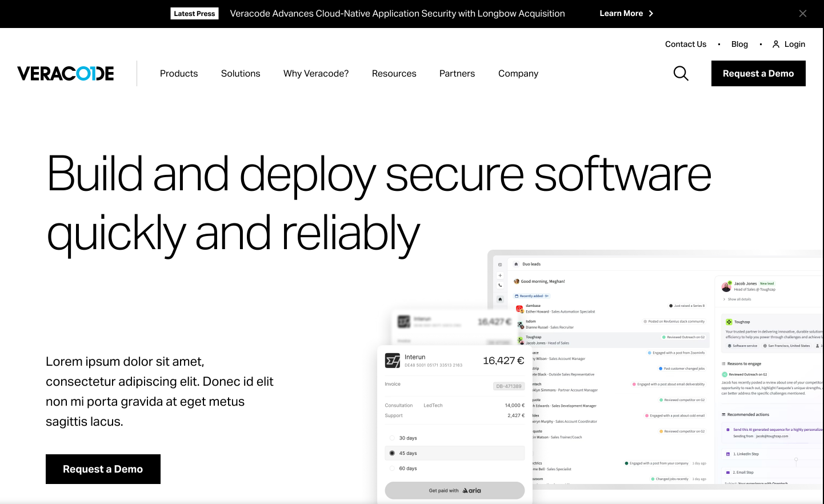824x504 pixels.
Task: Open the Solutions menu
Action: (x=241, y=74)
